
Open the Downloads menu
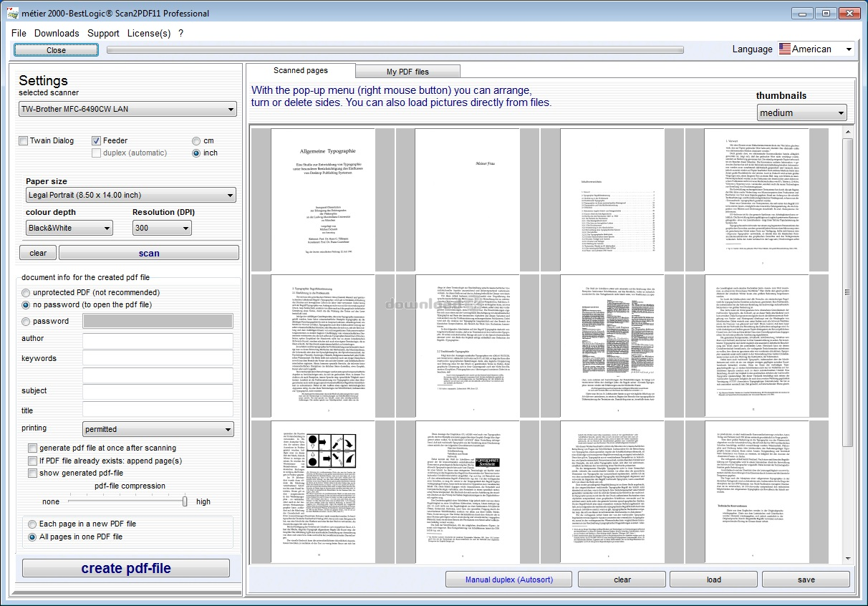click(57, 33)
